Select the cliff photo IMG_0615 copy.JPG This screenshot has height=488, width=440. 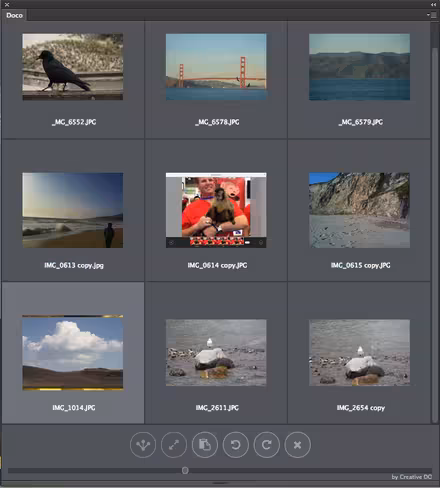(x=359, y=210)
